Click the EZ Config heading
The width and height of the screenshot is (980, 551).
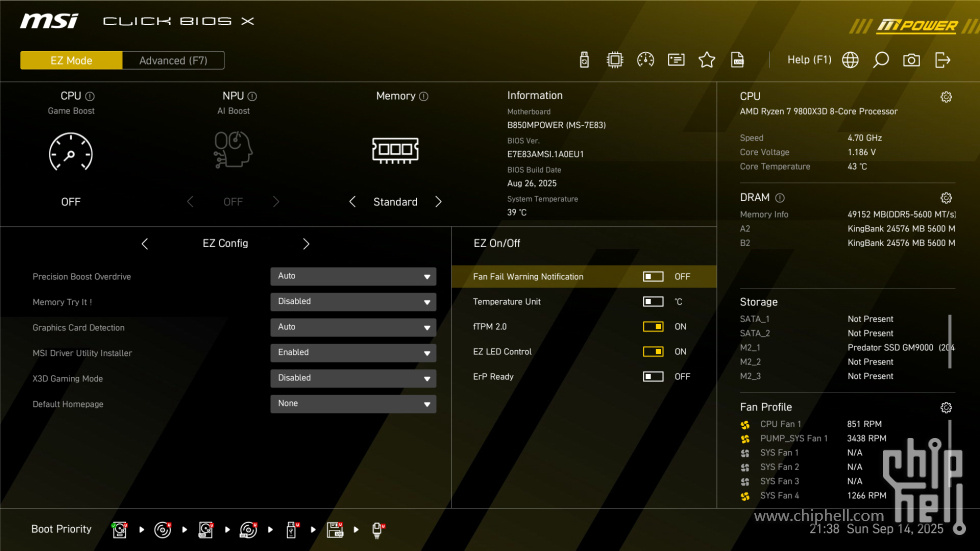225,244
